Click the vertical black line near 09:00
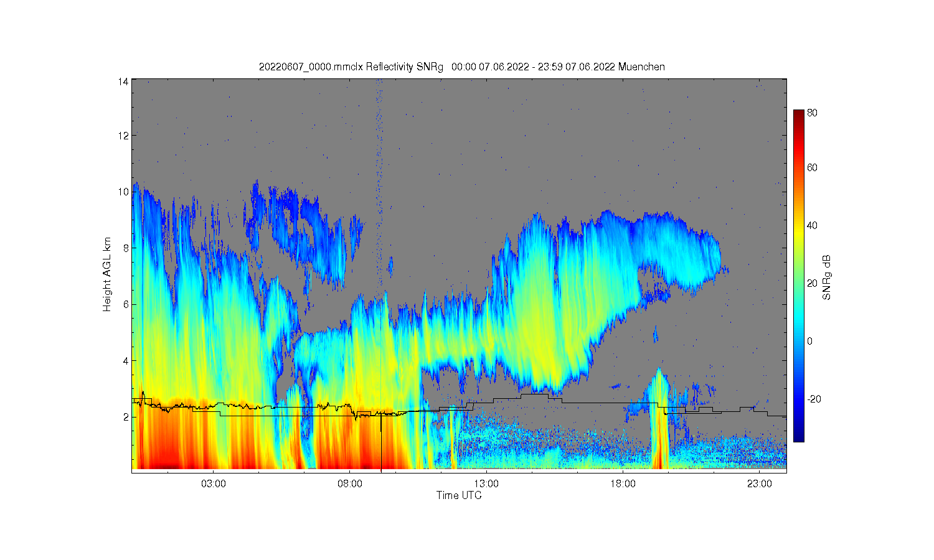The height and width of the screenshot is (560, 934). pos(381,442)
